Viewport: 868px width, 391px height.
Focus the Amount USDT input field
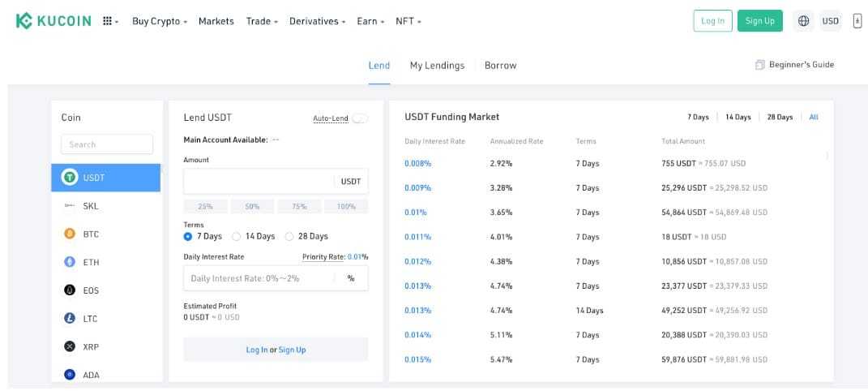pyautogui.click(x=276, y=182)
